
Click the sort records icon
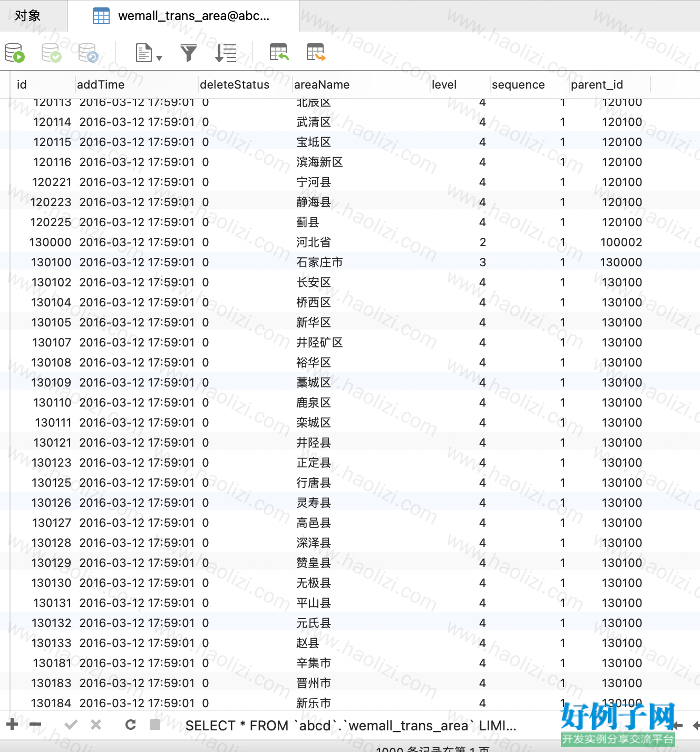coord(226,53)
